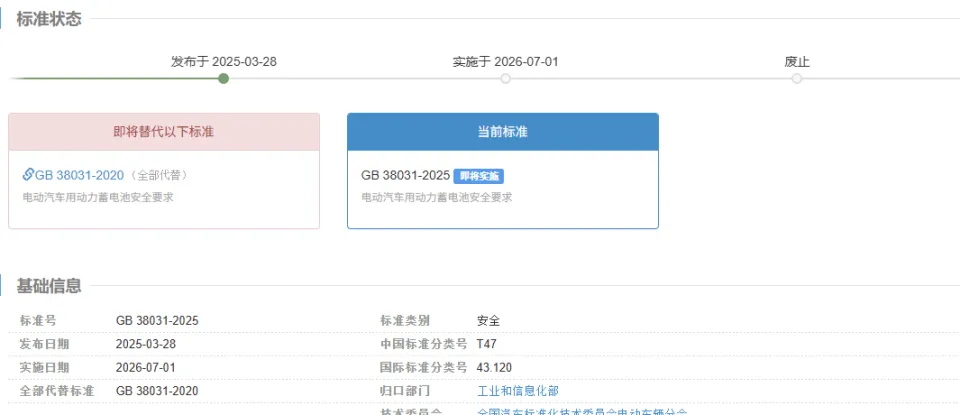Click the 标准状态 section heading

48,19
